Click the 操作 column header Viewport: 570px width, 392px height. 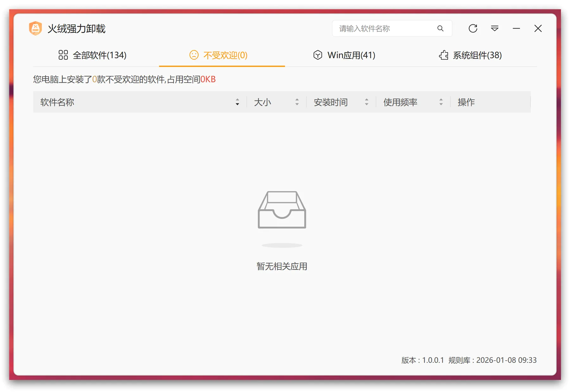[466, 102]
